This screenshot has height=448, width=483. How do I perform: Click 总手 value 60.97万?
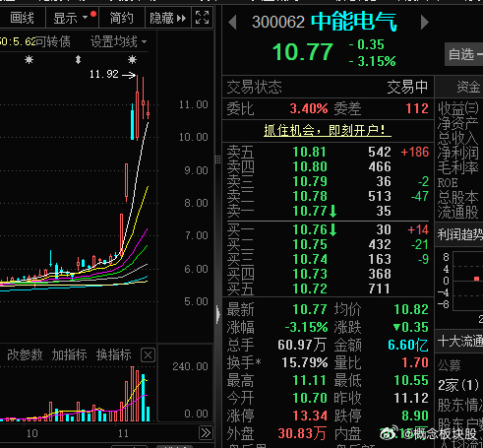(x=302, y=345)
